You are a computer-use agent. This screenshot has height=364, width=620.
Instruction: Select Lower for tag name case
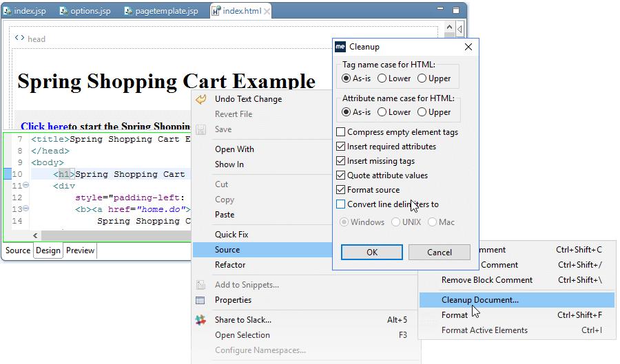click(382, 78)
